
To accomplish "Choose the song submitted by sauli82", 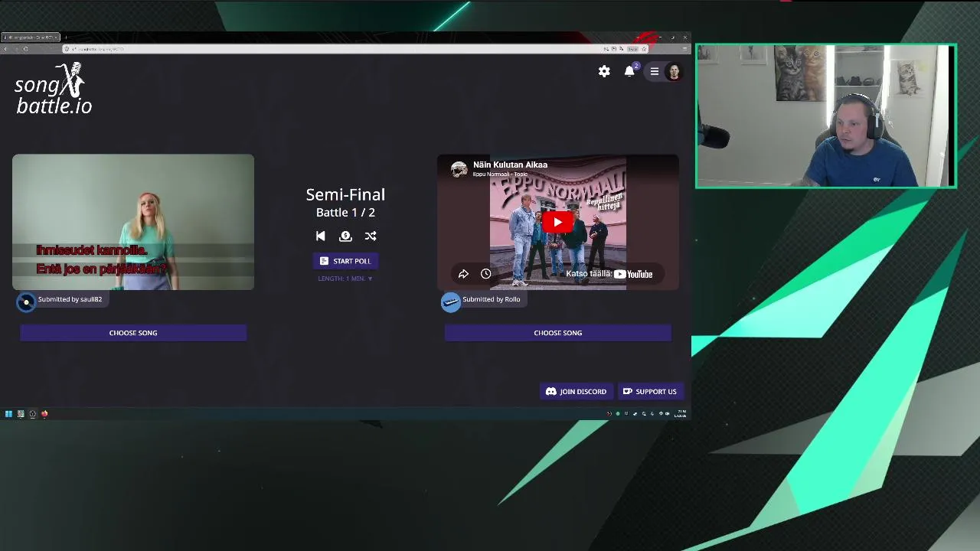I will [x=133, y=333].
